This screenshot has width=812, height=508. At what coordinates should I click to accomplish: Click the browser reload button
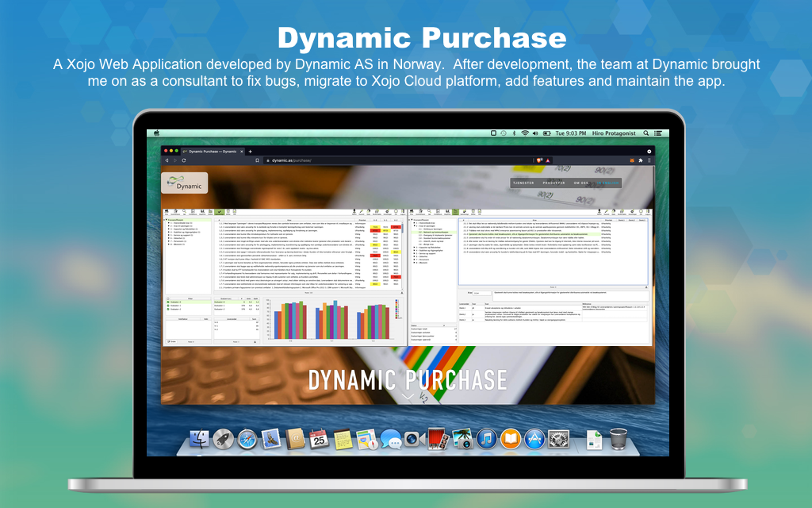click(x=184, y=160)
